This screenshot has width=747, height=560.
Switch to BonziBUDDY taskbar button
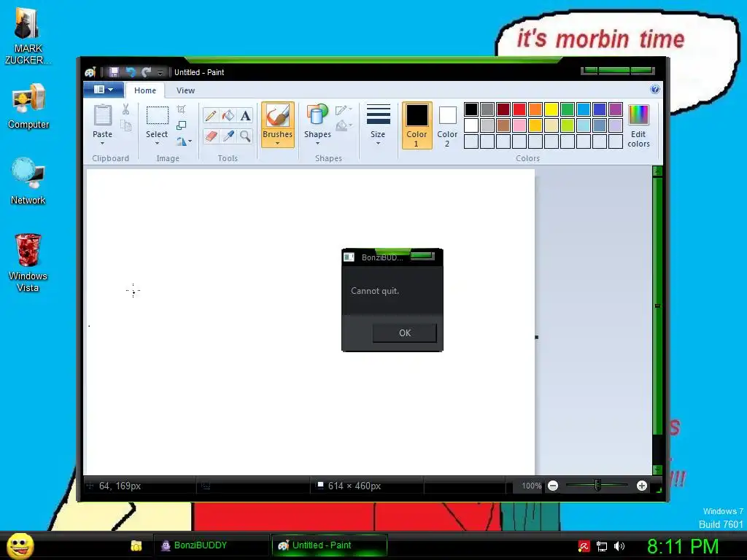coord(211,545)
